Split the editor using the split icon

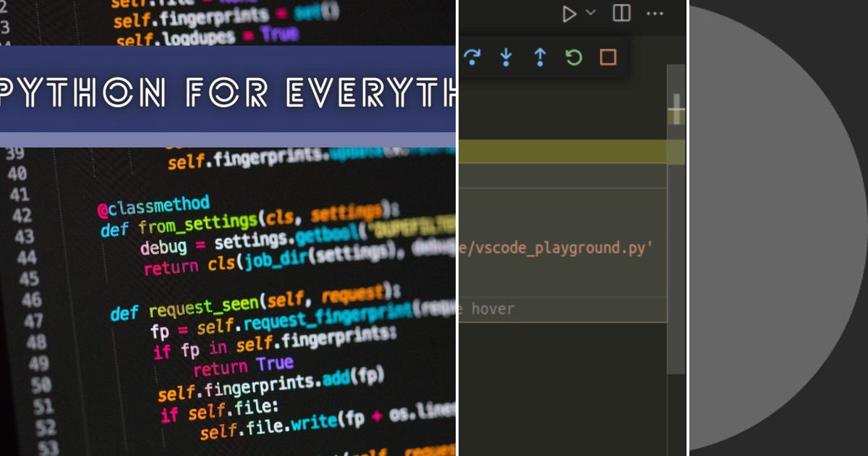[x=621, y=13]
